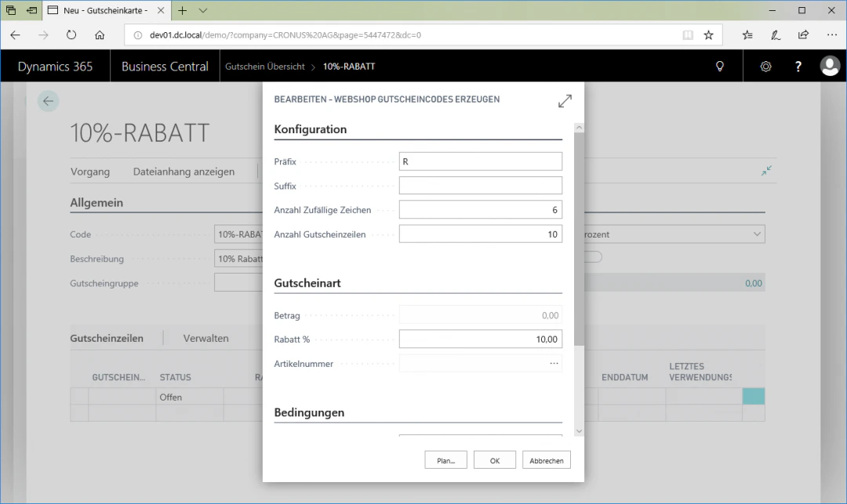Go to browser home page
This screenshot has height=504, width=847.
coord(100,35)
